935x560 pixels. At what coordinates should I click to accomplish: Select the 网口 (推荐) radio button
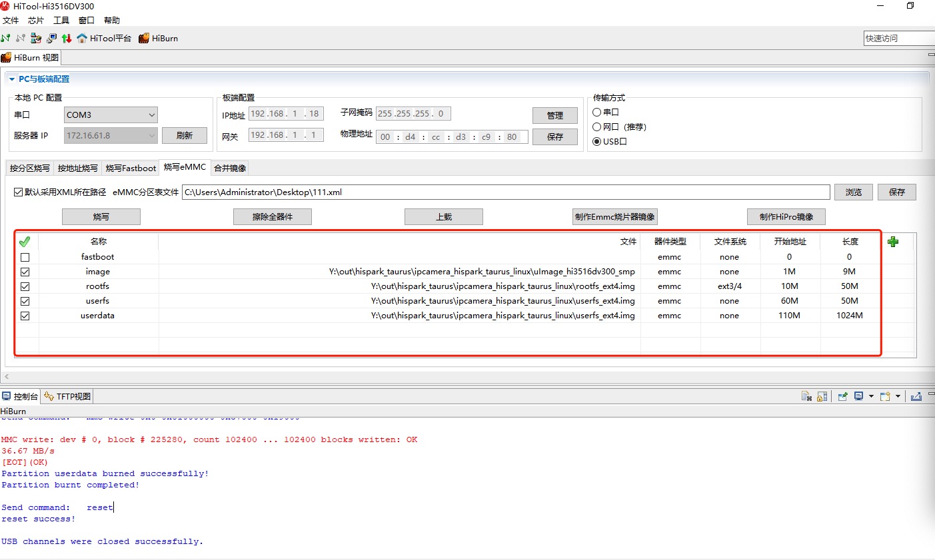pos(597,127)
